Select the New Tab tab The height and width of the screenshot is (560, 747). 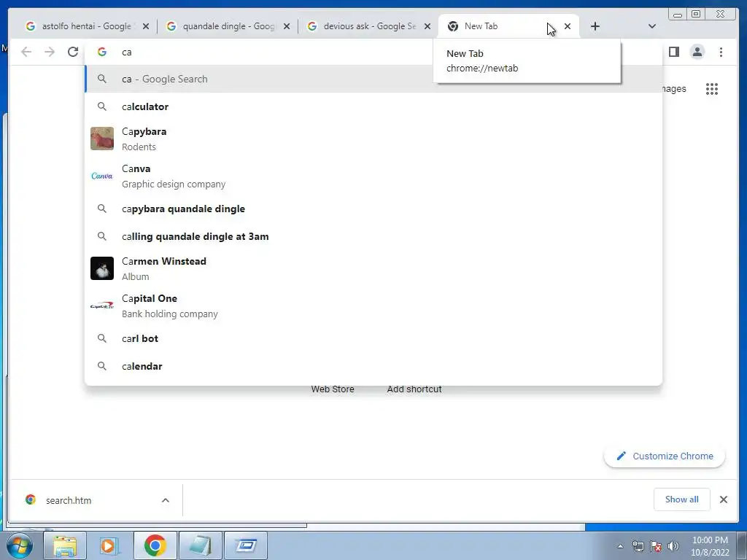pyautogui.click(x=508, y=26)
